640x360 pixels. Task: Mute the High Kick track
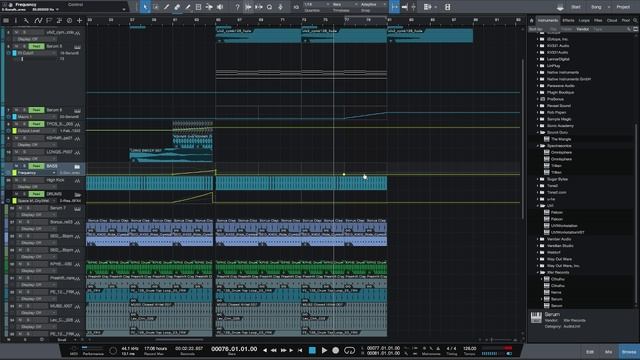click(x=16, y=180)
